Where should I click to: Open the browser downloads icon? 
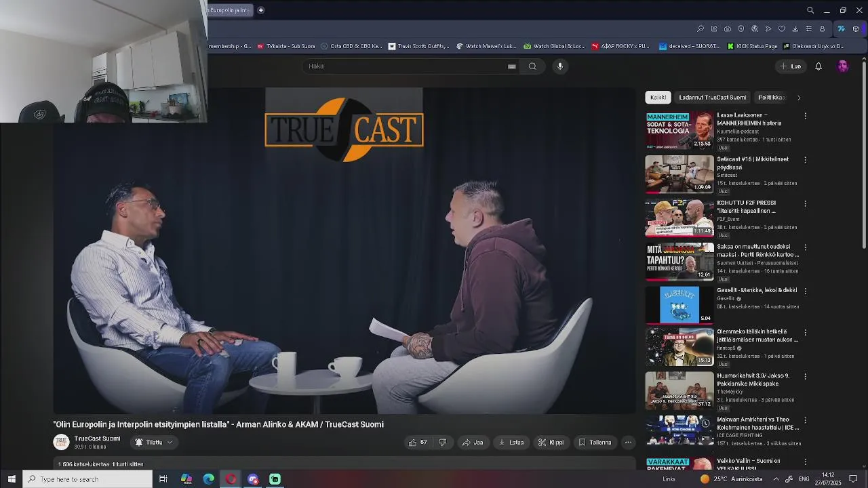coord(795,28)
